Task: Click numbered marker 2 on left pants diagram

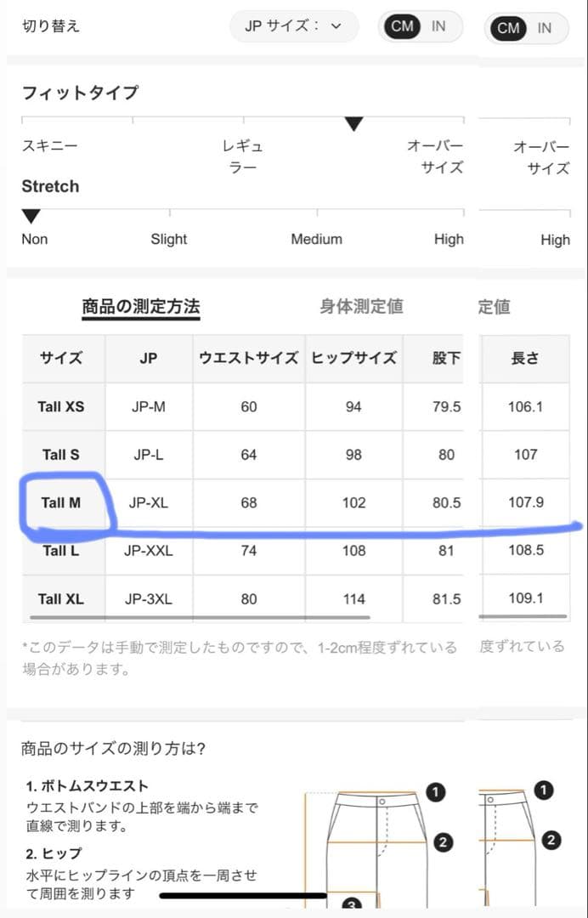Action: pos(442,843)
